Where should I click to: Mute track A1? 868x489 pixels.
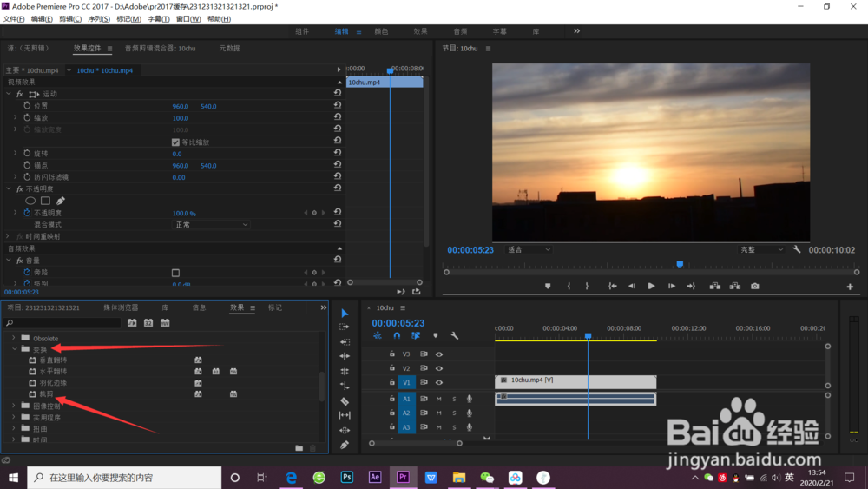pyautogui.click(x=439, y=399)
